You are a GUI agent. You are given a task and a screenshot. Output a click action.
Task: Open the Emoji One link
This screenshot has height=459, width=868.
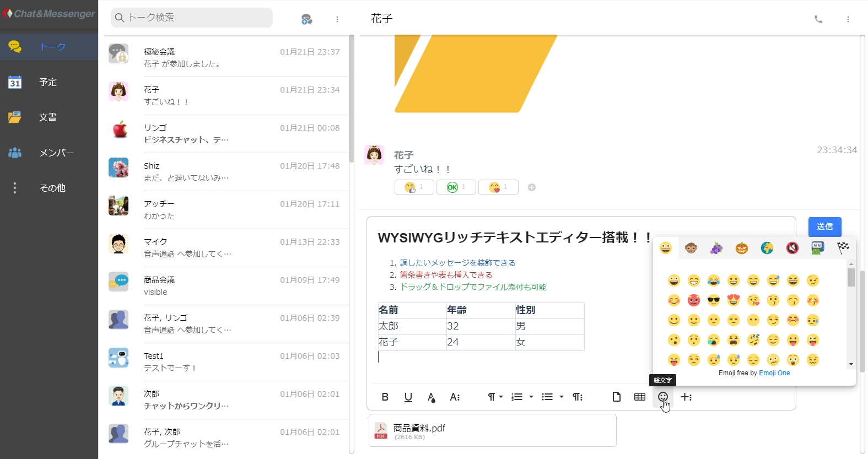(x=774, y=373)
